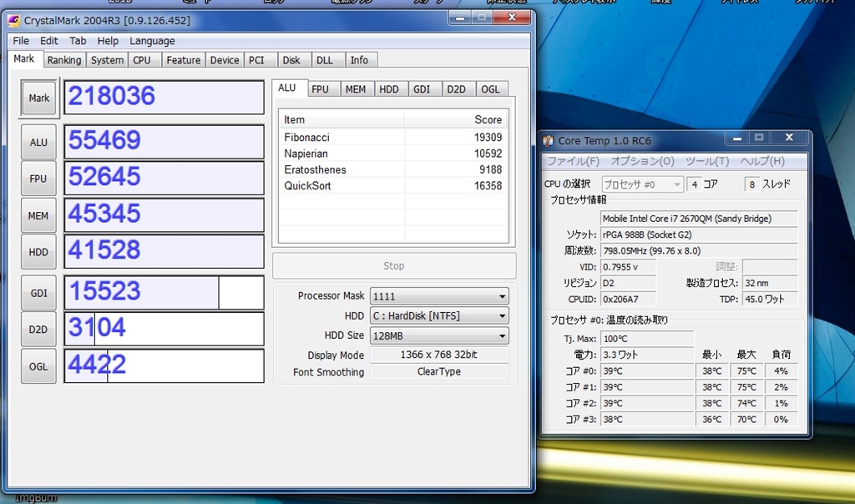Click the Stop button
The height and width of the screenshot is (504, 855).
pyautogui.click(x=394, y=266)
